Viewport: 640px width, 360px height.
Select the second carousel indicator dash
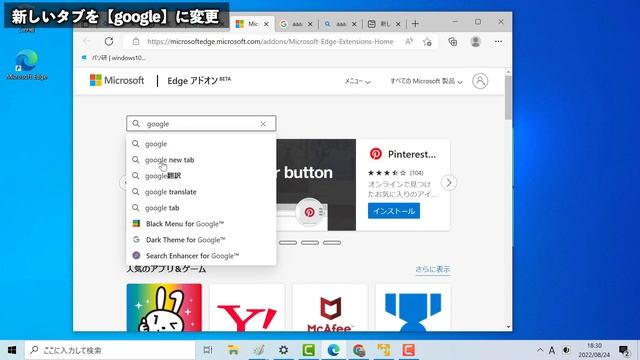pos(310,242)
